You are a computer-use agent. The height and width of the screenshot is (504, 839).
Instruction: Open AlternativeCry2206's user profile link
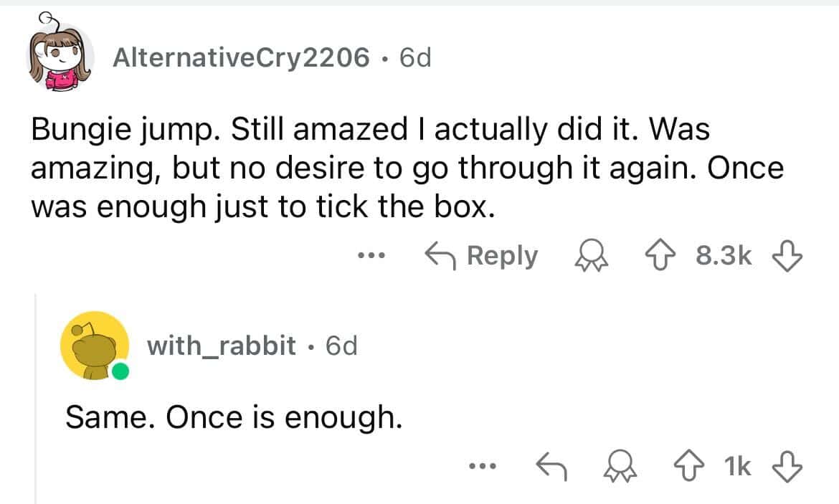tap(241, 57)
